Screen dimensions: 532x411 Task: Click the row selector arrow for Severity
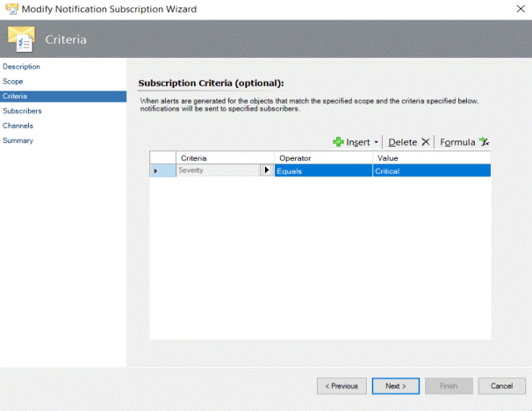point(156,171)
